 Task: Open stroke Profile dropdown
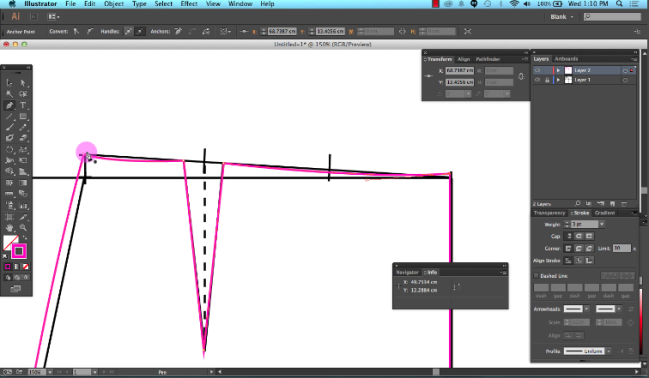[x=608, y=351]
